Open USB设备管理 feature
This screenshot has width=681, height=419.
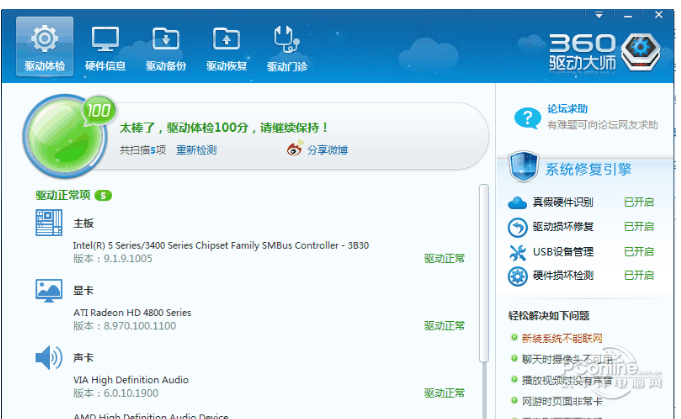pyautogui.click(x=563, y=252)
